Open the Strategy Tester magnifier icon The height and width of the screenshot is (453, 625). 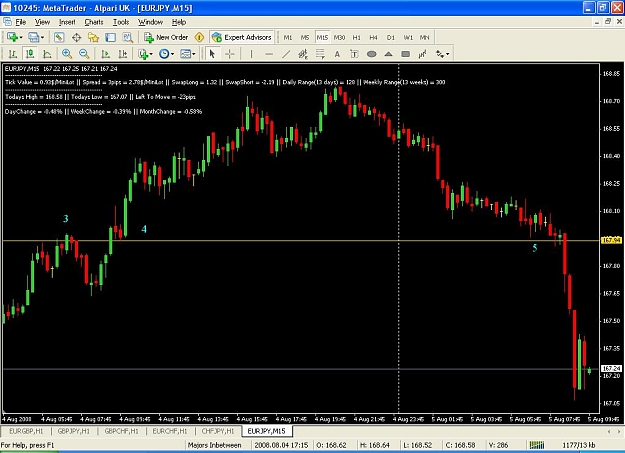pos(128,37)
